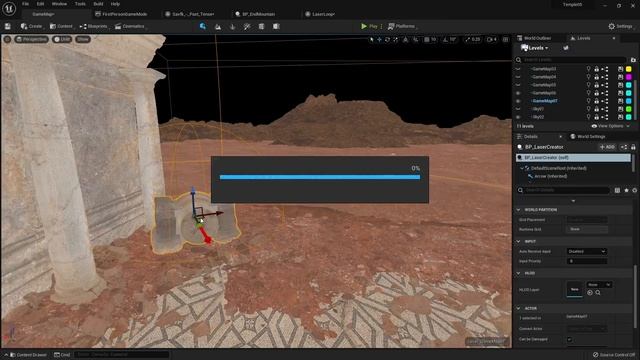The image size is (640, 360).
Task: Show hidden Sky01 level
Action: (x=518, y=109)
